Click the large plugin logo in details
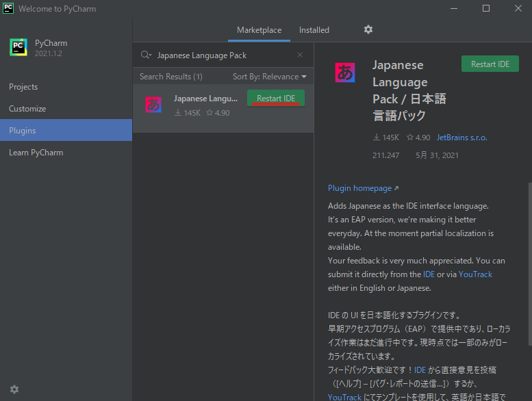The image size is (532, 401). click(x=345, y=73)
